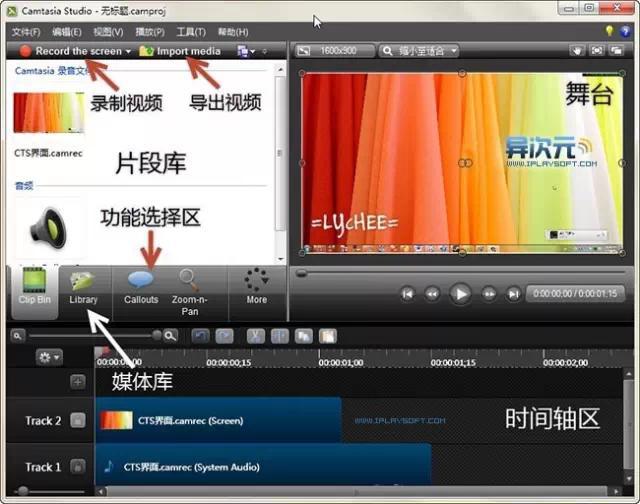Open the 文件(F) menu
Image resolution: width=640 pixels, height=504 pixels.
pyautogui.click(x=26, y=32)
